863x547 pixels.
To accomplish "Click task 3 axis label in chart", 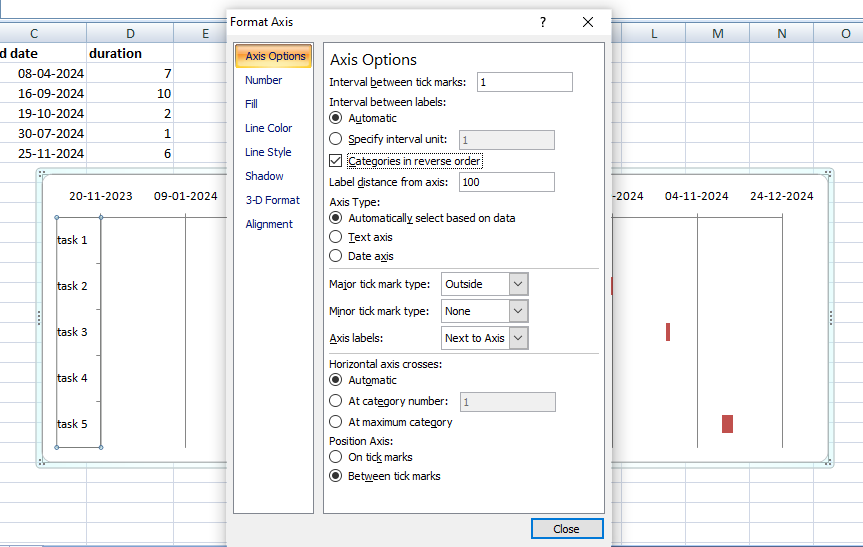I will pos(72,332).
